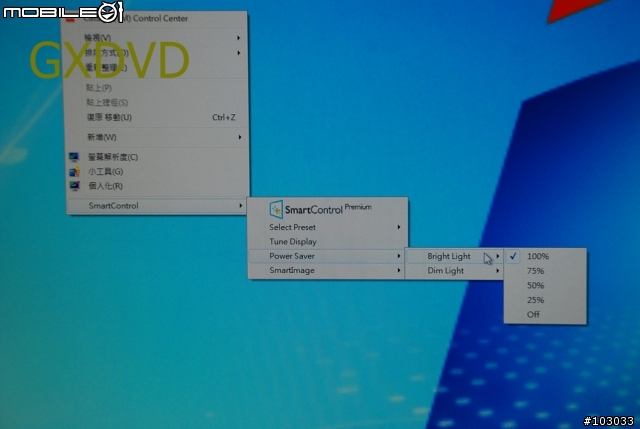Screen dimensions: 640x429
Task: Open the Catalyst Control Center entry
Action: pos(155,19)
